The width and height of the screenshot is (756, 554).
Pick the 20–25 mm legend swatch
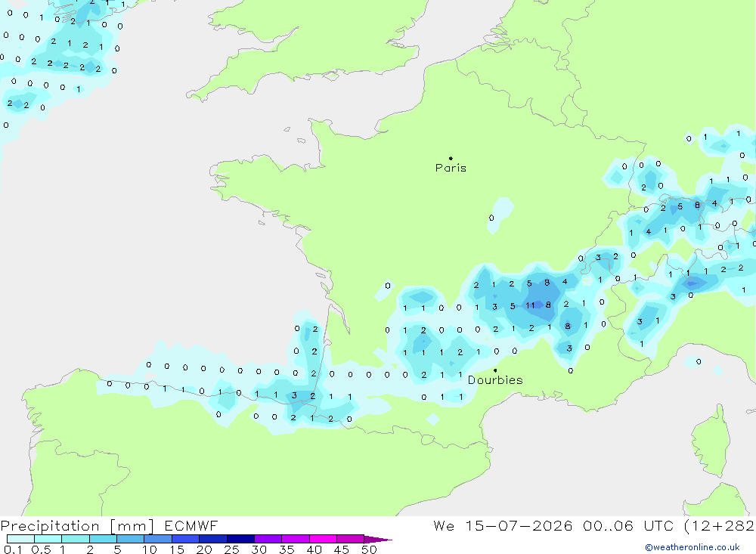click(x=212, y=539)
